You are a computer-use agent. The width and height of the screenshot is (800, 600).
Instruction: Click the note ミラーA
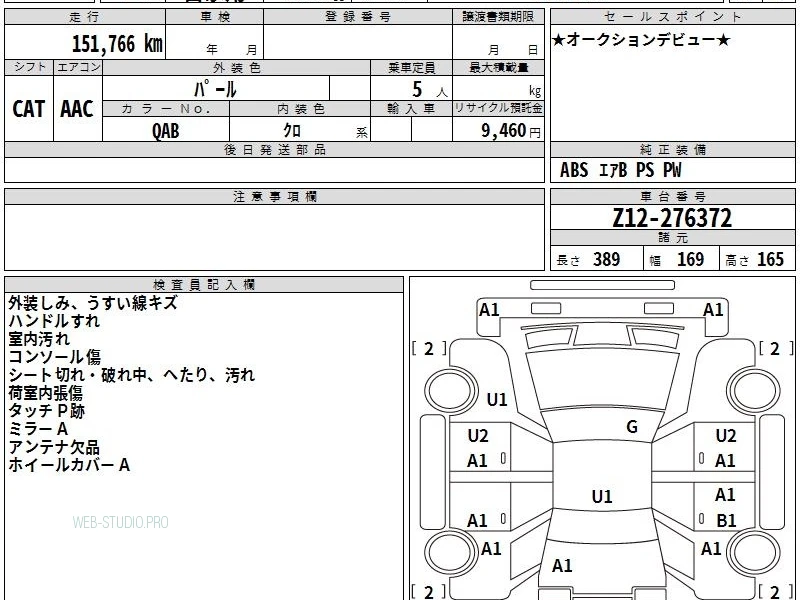pos(38,429)
